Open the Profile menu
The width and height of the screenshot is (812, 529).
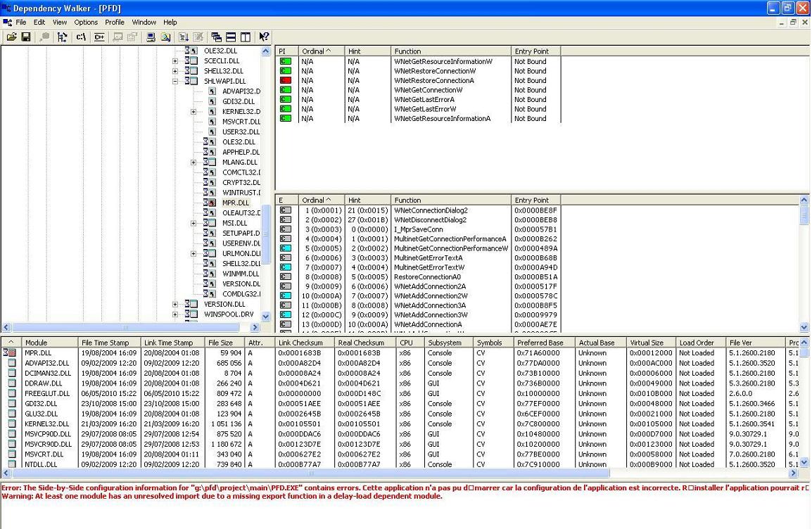click(x=115, y=23)
